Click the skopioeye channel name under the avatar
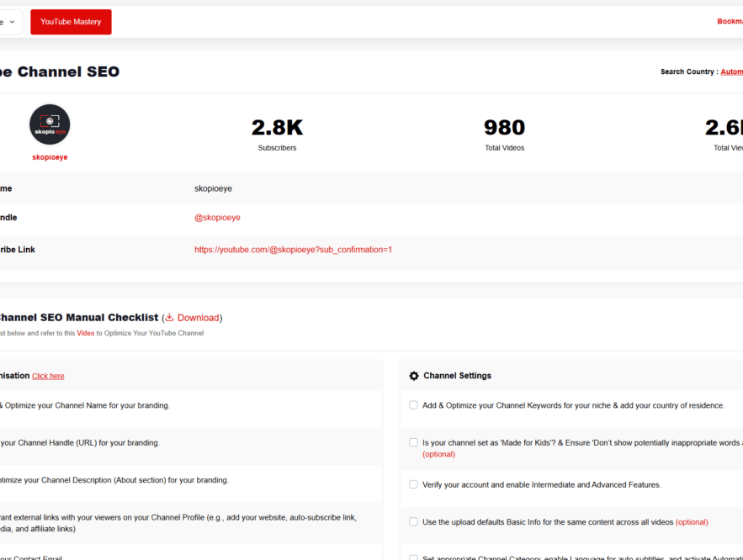 (50, 156)
